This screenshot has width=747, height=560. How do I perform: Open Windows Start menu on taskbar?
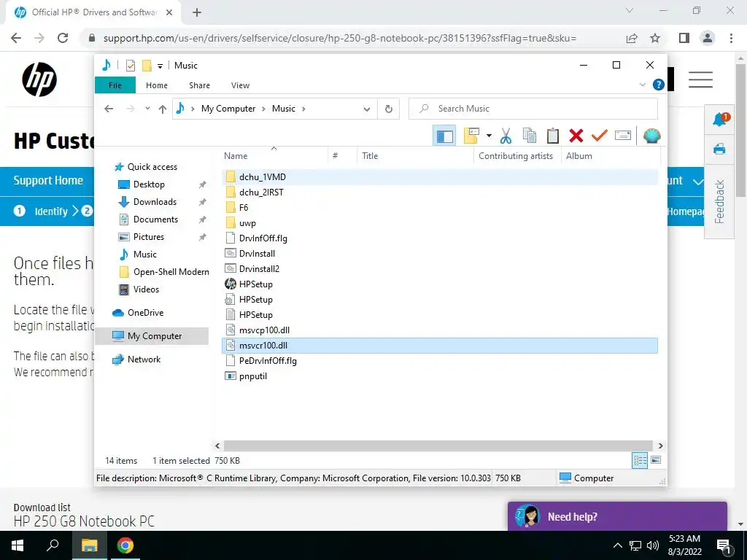pyautogui.click(x=18, y=545)
